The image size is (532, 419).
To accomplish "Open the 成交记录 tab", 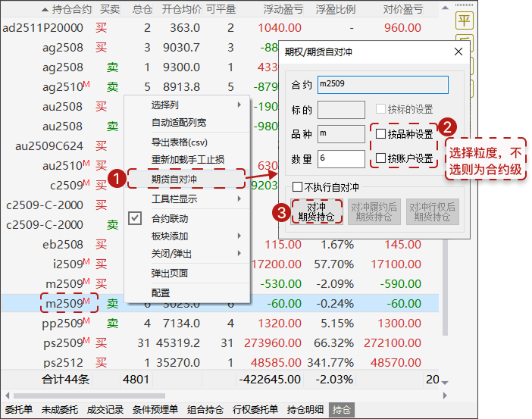I will pyautogui.click(x=105, y=410).
